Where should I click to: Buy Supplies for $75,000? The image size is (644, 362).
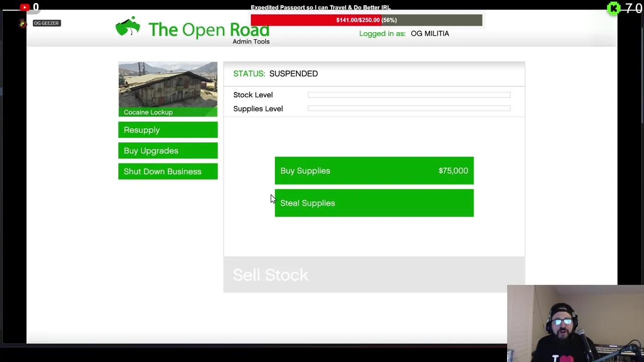point(374,170)
